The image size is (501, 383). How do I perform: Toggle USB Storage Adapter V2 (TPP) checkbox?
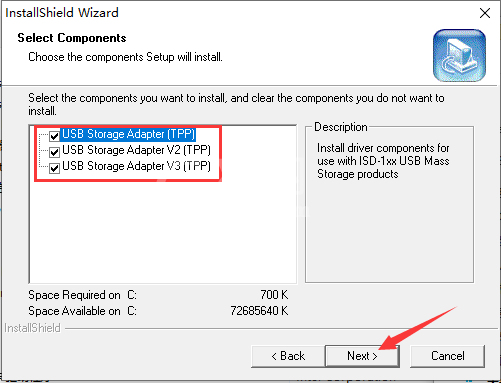point(54,152)
